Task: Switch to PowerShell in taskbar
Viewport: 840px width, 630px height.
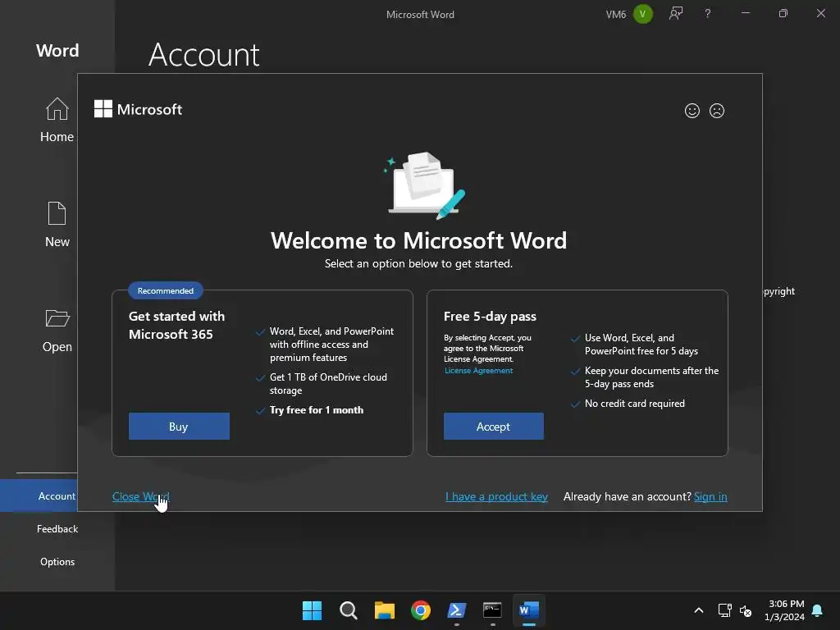Action: pos(456,610)
